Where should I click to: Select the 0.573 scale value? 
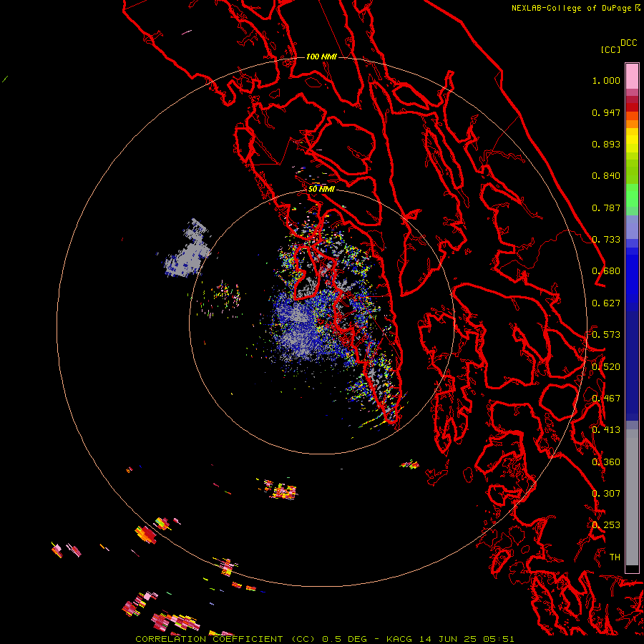[x=606, y=335]
